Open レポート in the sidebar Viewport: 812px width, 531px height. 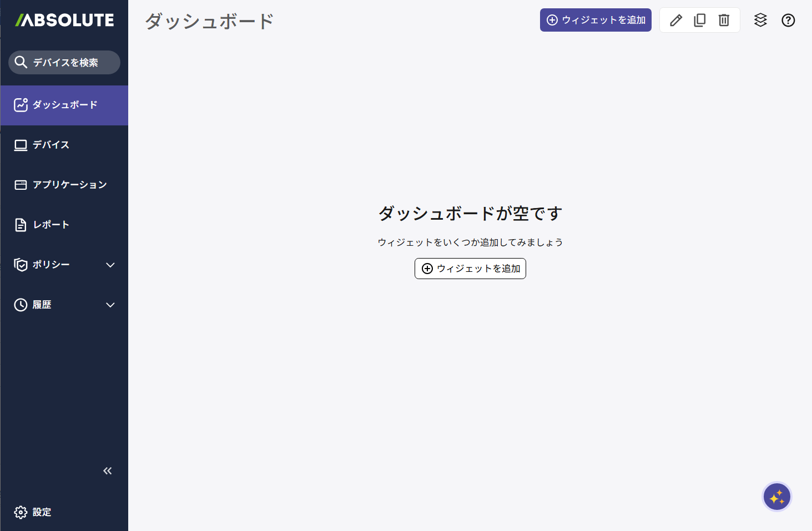click(51, 225)
